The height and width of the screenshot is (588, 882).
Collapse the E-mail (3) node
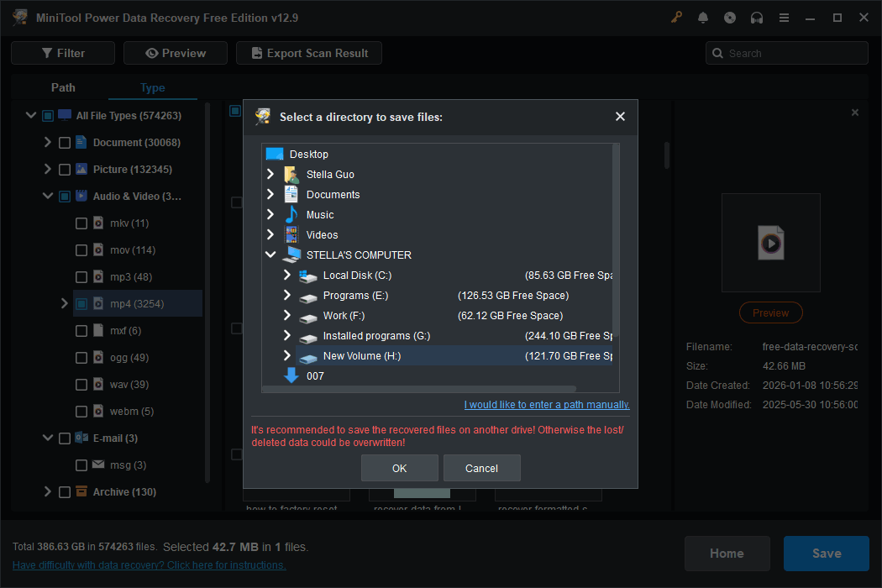48,438
